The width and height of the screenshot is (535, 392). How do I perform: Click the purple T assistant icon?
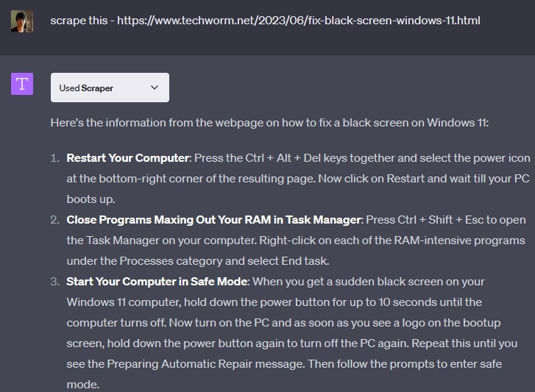pyautogui.click(x=22, y=84)
